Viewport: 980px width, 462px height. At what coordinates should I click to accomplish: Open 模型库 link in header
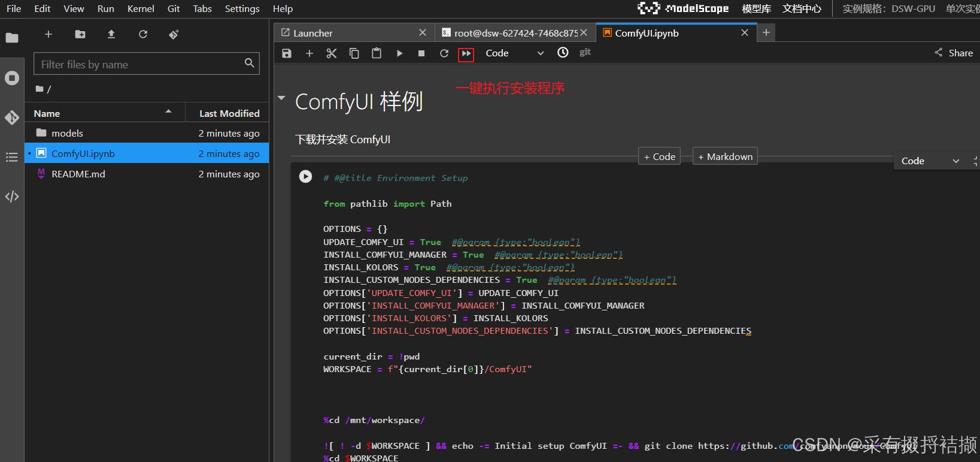point(756,8)
